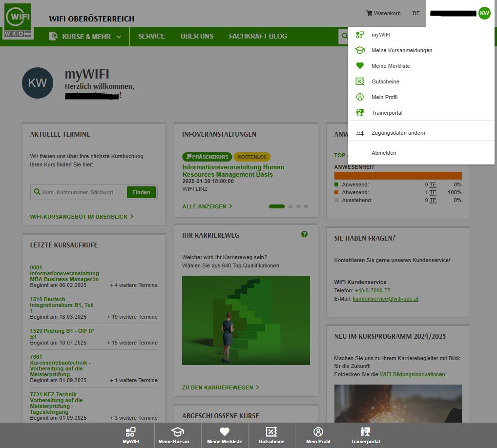Click Alle Anzeigen in Infoveranstaltungen
Image resolution: width=497 pixels, height=448 pixels.
pyautogui.click(x=207, y=206)
